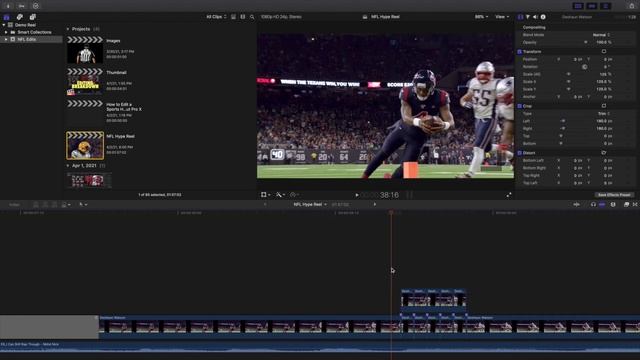
Task: Click the Share export icon
Action: tap(632, 5)
